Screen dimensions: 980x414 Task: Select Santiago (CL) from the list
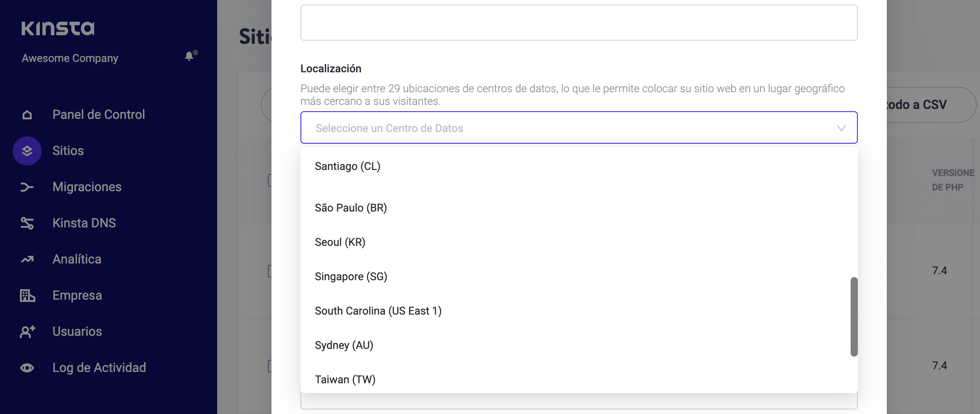point(347,166)
